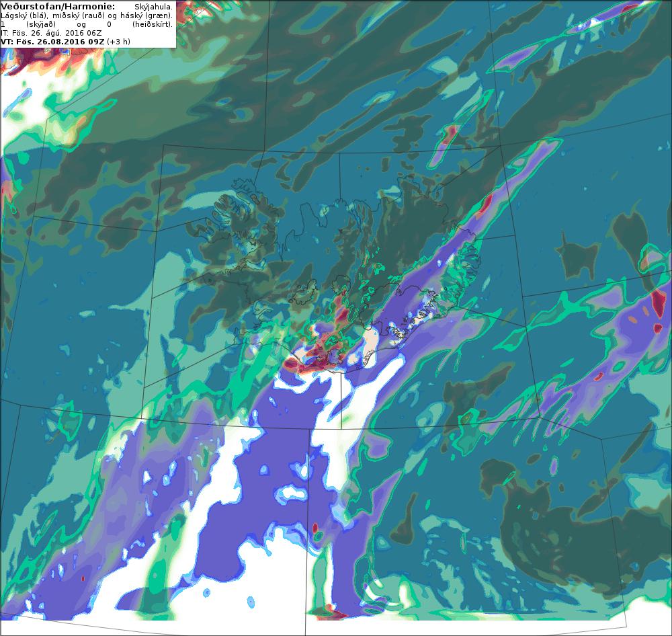
Task: Click the 'Veðurstofan/Harmonie:' title text
Action: point(58,7)
